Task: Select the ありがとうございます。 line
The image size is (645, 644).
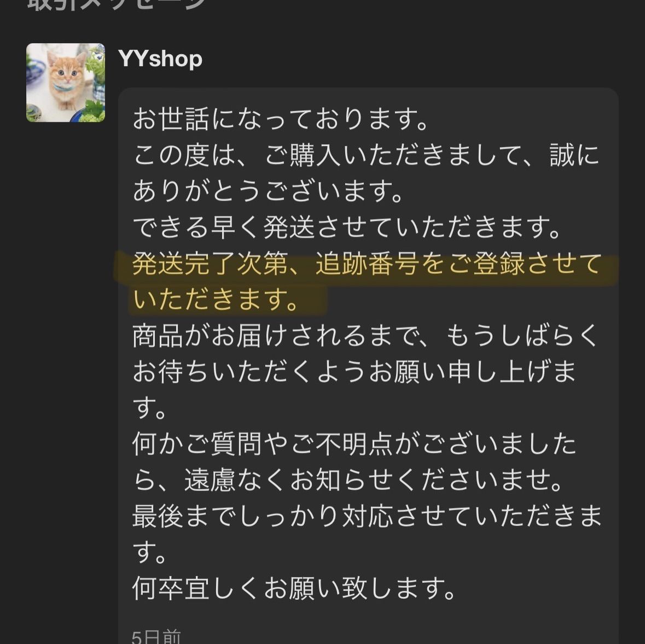Action: 268,191
